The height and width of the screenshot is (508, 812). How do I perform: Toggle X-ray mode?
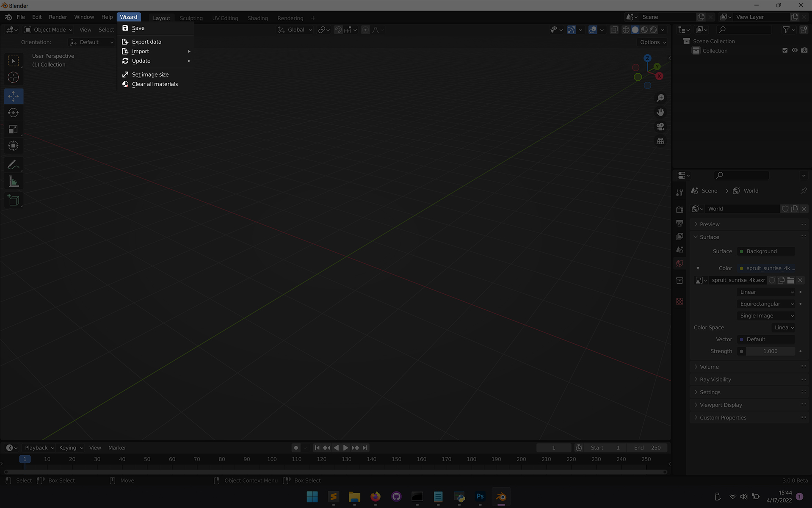click(614, 30)
